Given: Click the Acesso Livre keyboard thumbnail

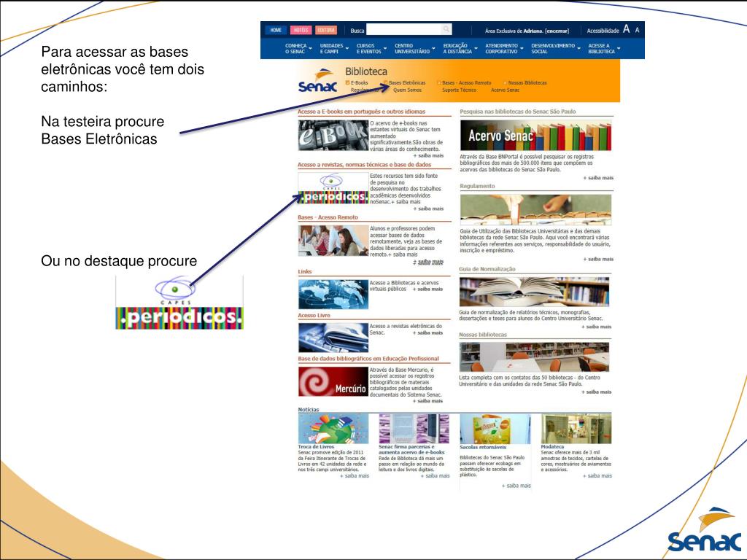Looking at the screenshot, I should tap(333, 338).
